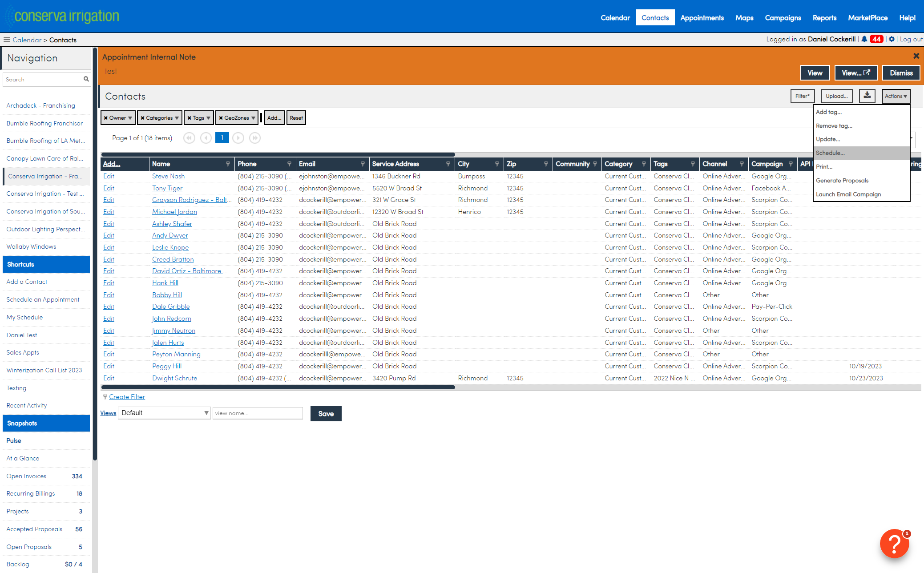Click the Zip column filter icon
Screen dimensions: 924x573
click(x=546, y=164)
